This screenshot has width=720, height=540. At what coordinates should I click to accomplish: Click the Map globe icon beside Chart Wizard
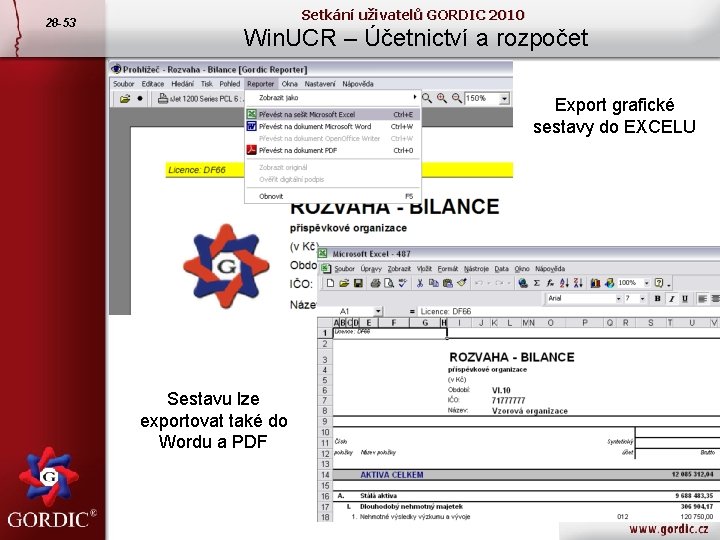pos(609,283)
